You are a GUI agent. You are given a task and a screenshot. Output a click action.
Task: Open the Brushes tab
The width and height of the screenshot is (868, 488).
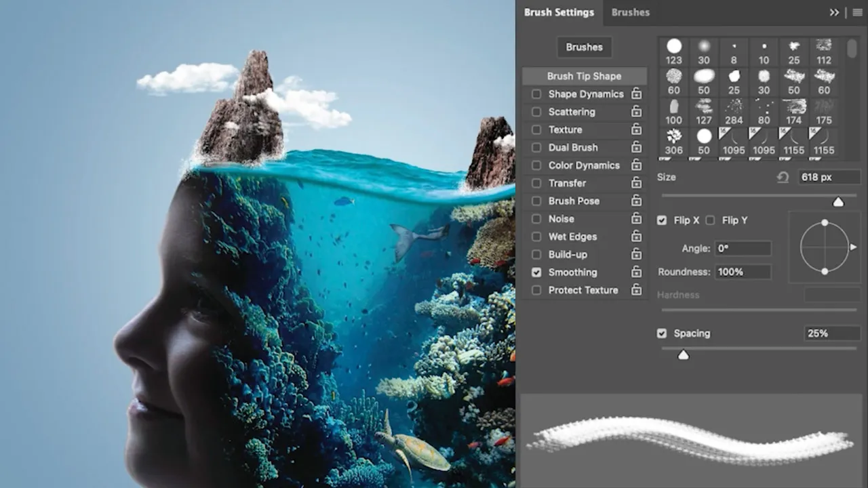click(631, 12)
